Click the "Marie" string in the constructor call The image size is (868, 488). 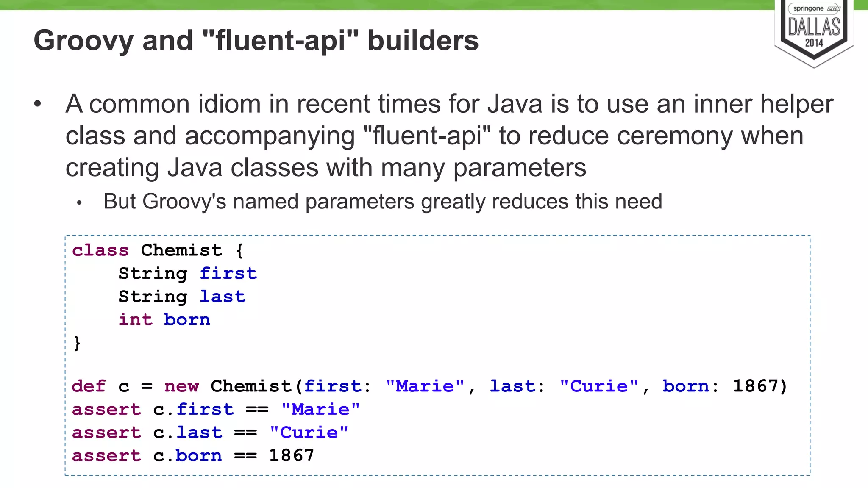point(425,386)
